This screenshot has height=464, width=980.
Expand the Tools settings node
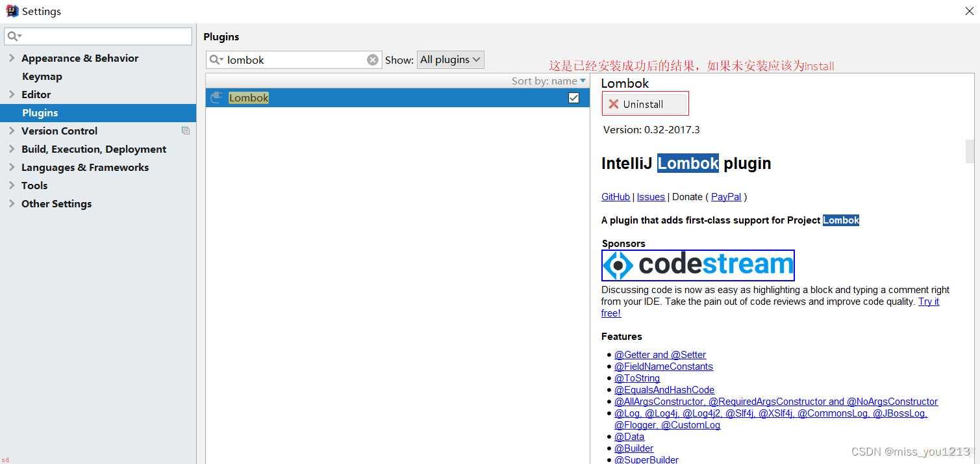[x=12, y=185]
